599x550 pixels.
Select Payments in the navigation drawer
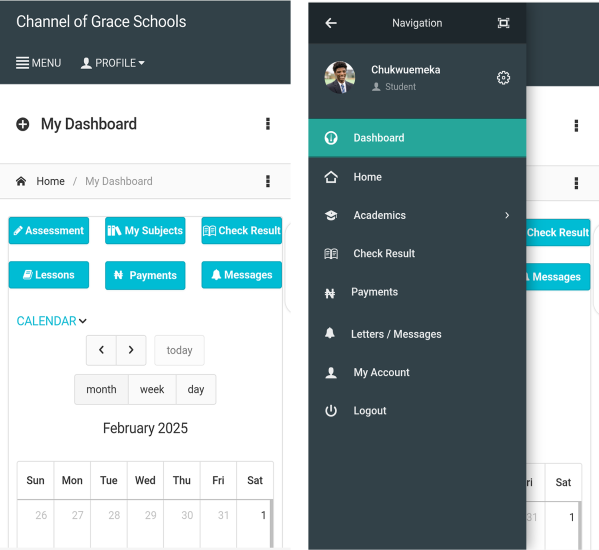click(x=417, y=292)
